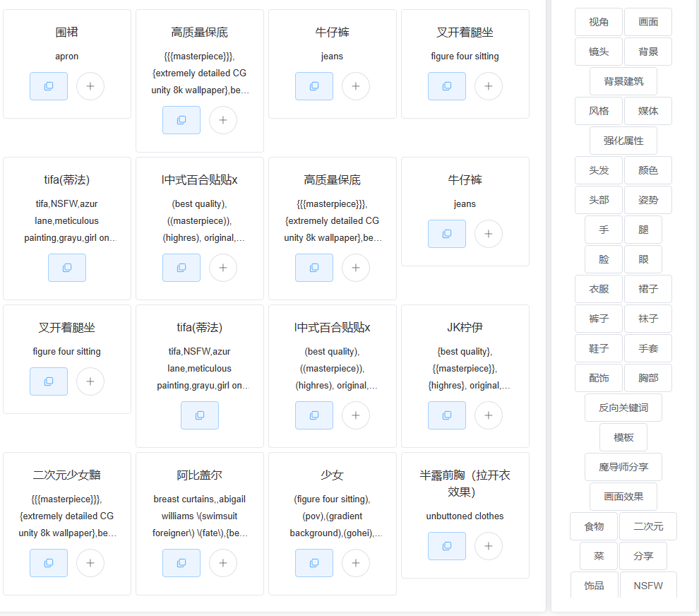Copy the 高质量保底 masterpiece prompt

click(181, 120)
